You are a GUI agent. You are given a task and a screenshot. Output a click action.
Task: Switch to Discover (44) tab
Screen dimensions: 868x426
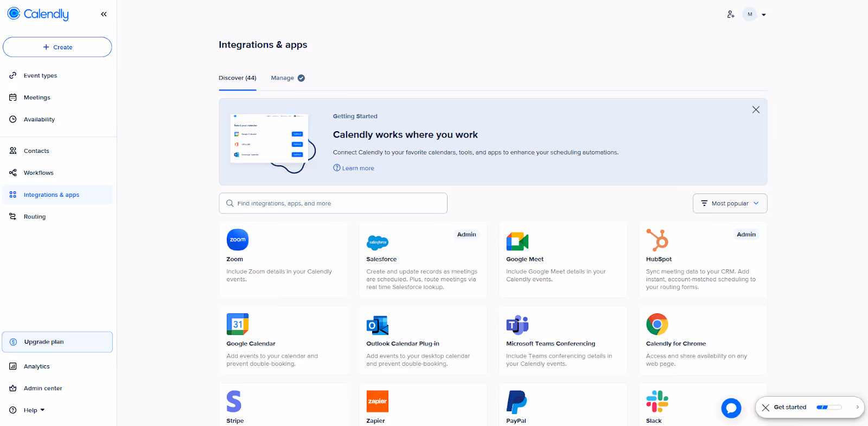238,78
